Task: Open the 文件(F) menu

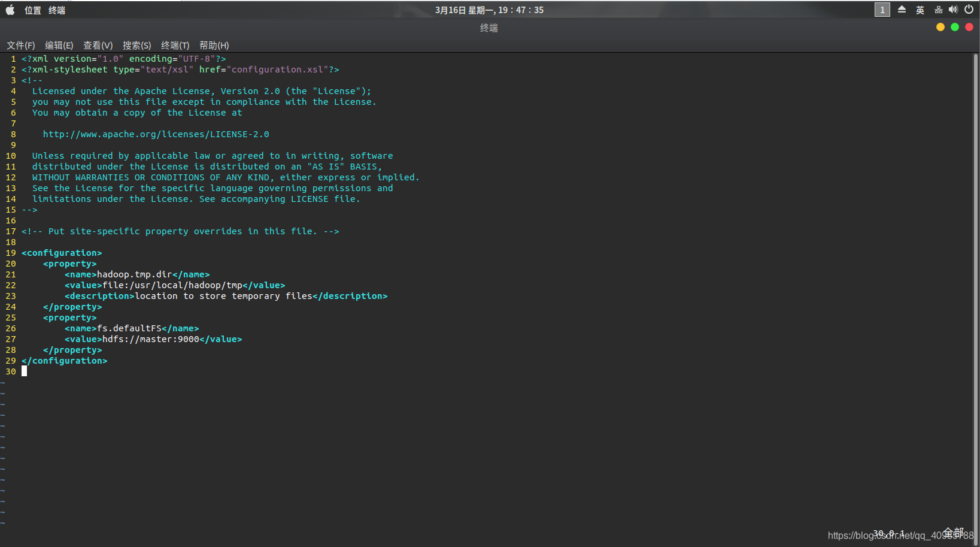Action: (x=21, y=46)
